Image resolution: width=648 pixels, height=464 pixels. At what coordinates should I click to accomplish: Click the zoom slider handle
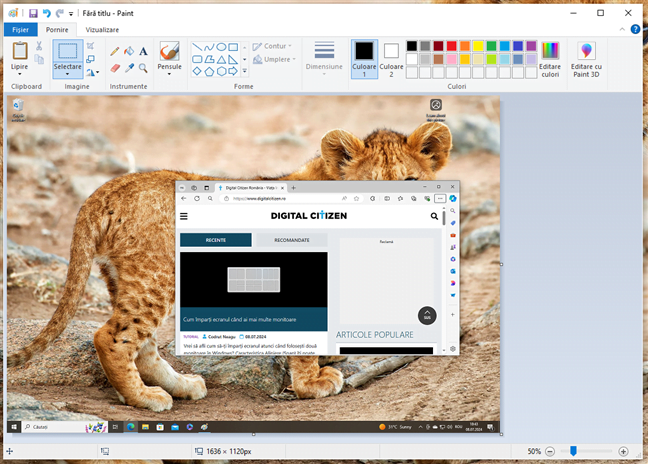point(573,451)
